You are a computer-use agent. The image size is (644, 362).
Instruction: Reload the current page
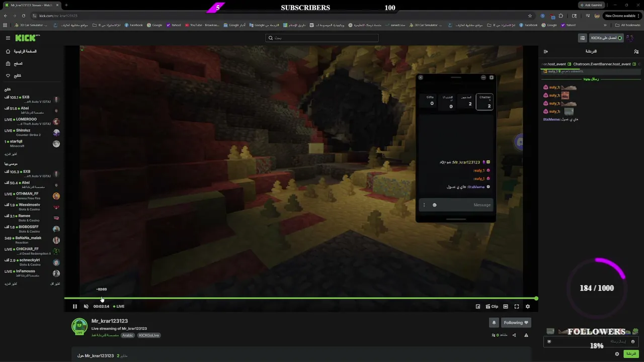(24, 16)
